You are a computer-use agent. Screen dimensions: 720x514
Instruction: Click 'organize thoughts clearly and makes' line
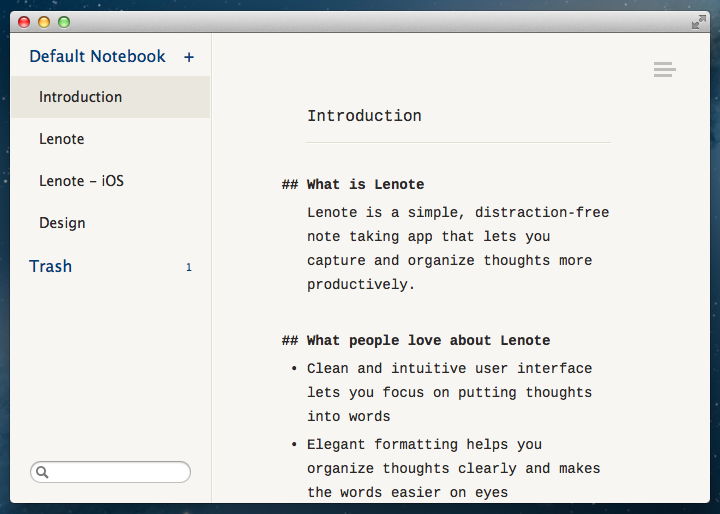pos(454,469)
